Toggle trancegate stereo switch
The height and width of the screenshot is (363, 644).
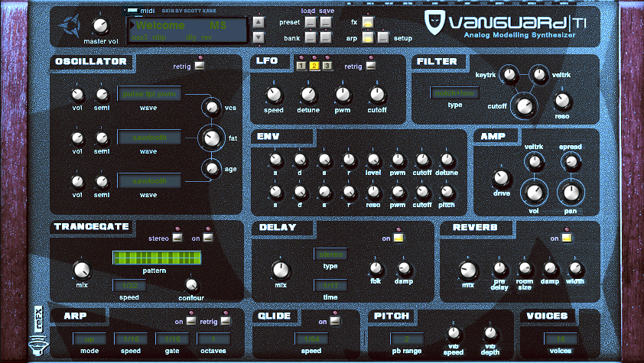(x=177, y=238)
